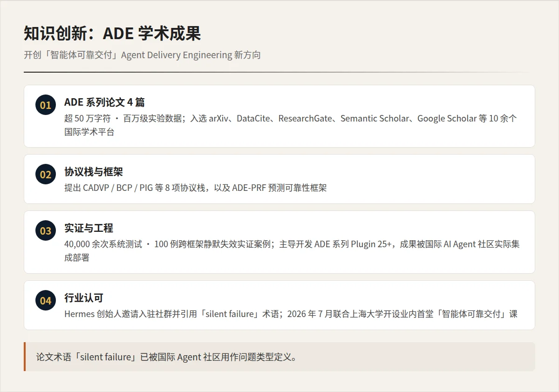Click the heading 行业认可
This screenshot has height=392, width=559.
coord(84,298)
